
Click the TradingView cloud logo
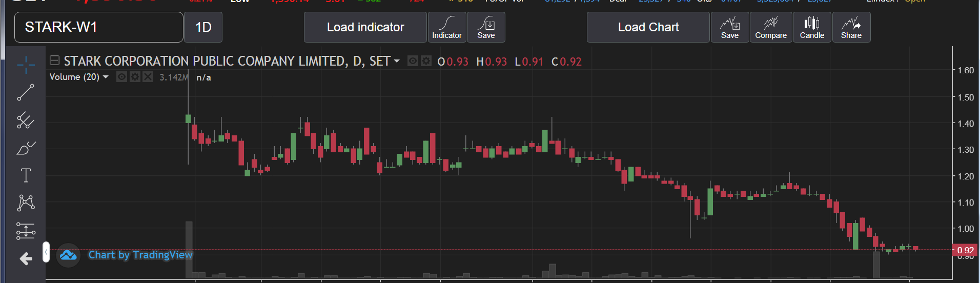[68, 255]
